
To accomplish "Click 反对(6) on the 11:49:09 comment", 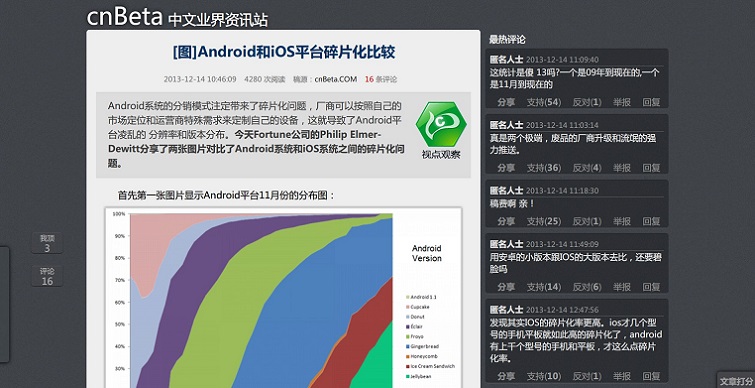I will pos(587,287).
